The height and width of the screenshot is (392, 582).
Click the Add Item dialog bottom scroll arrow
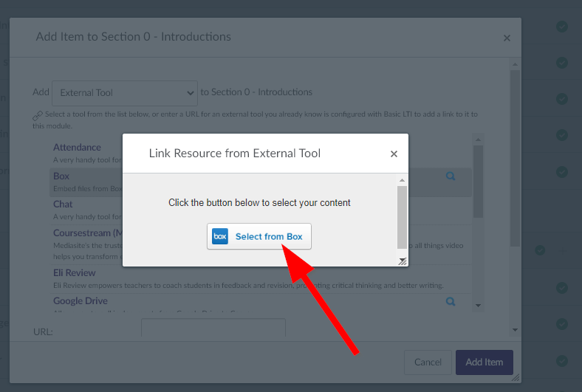(x=515, y=330)
